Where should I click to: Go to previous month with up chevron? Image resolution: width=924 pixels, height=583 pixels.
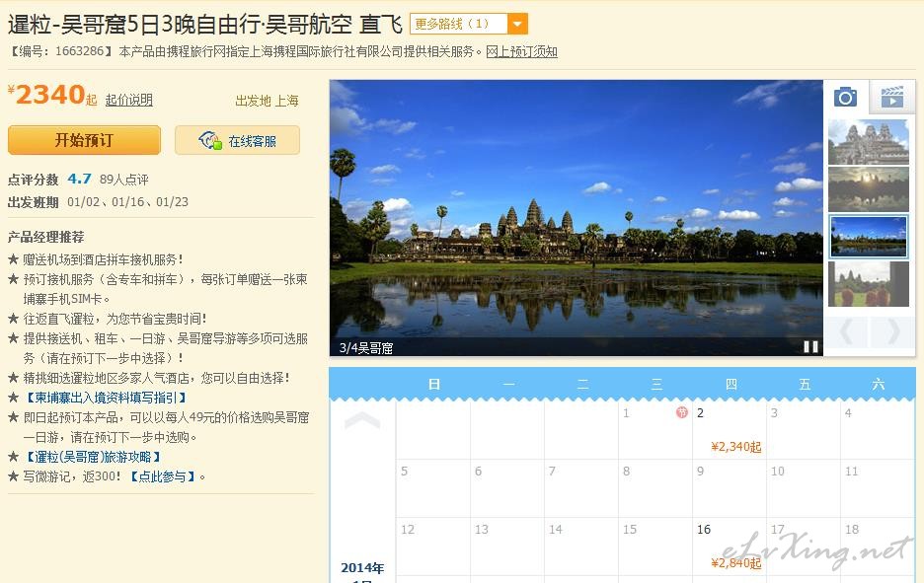pos(362,420)
